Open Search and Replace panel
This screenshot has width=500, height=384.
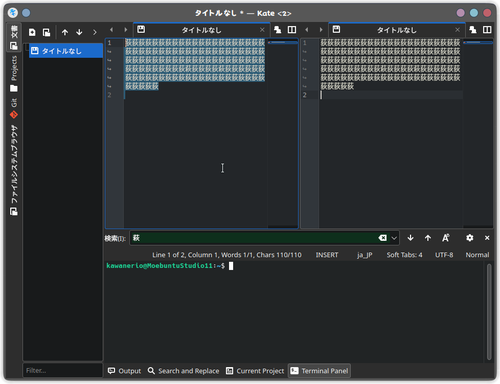[183, 371]
